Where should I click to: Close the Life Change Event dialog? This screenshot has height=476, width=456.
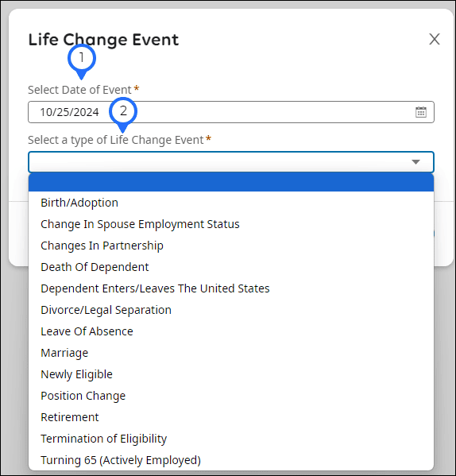click(435, 39)
